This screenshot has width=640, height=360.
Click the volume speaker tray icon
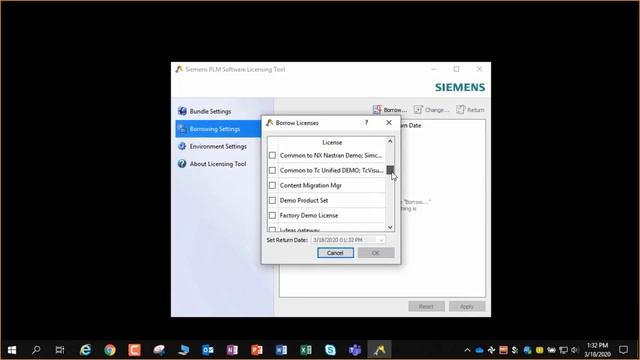(575, 350)
